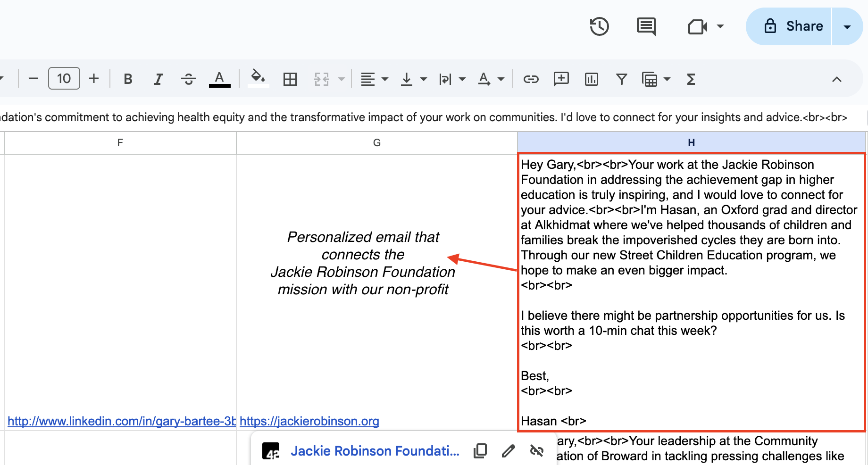
Task: Toggle bold formatting
Action: [128, 79]
